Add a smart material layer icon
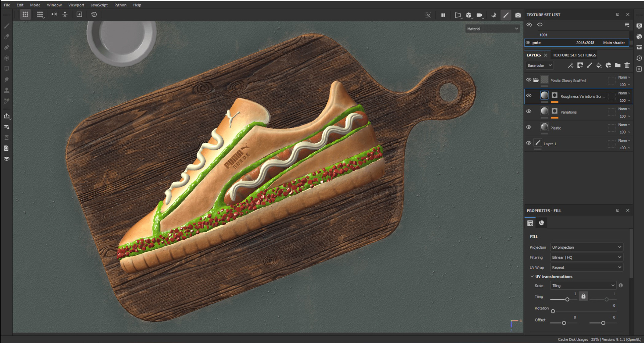The image size is (644, 343). tap(608, 65)
